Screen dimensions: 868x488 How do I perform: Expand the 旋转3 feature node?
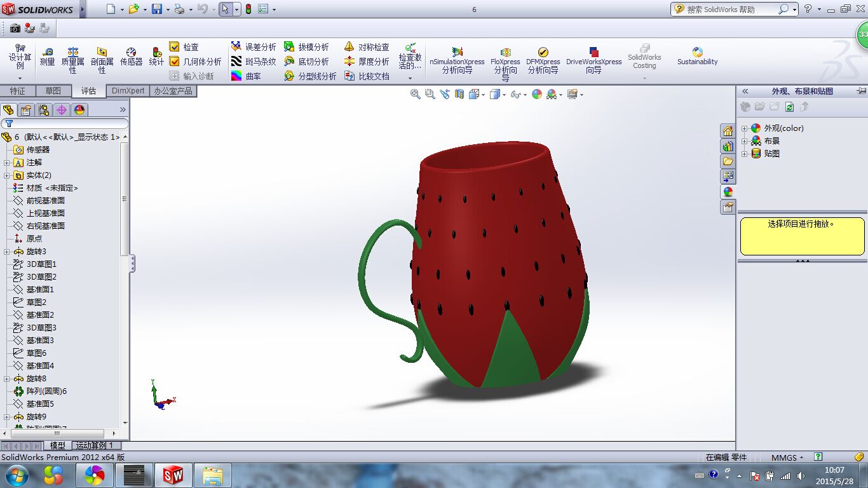[7, 252]
